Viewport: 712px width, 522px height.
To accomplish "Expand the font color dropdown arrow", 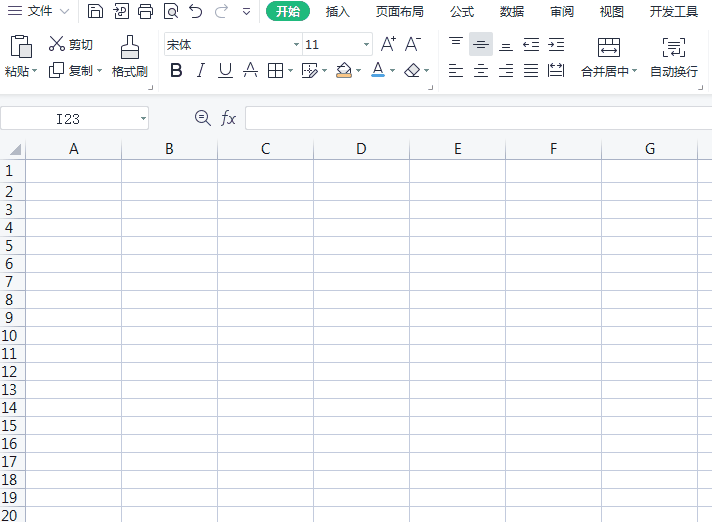I will point(393,71).
